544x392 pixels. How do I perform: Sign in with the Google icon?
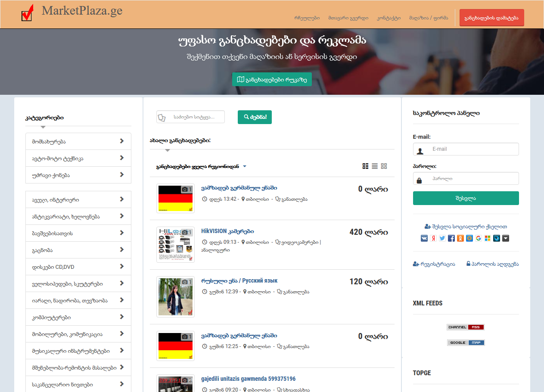479,238
